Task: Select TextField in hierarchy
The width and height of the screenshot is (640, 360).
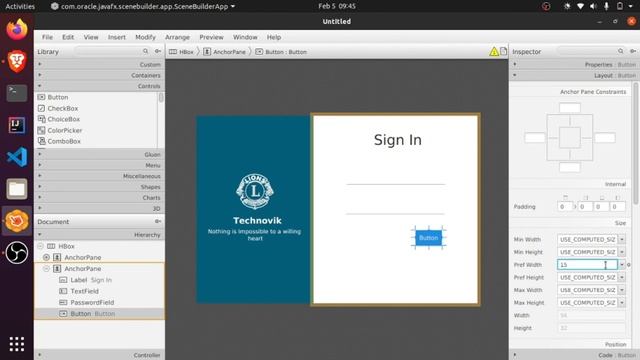Action: (x=100, y=291)
